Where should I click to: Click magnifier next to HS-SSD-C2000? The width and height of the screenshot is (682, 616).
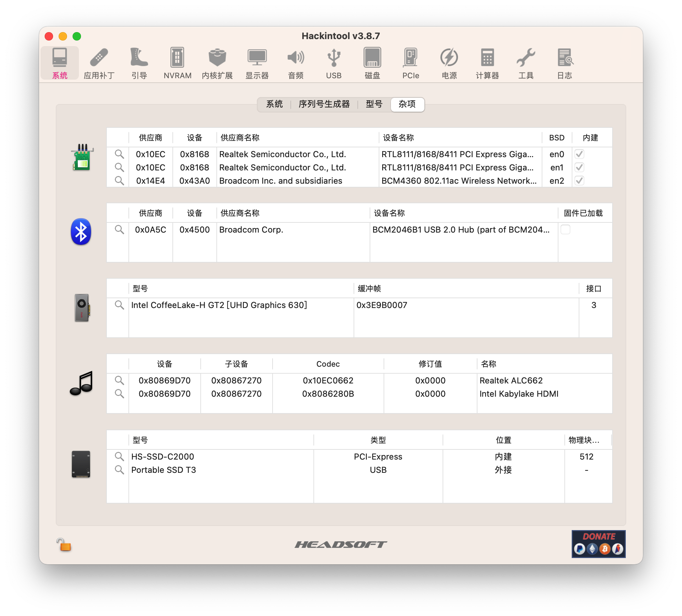point(119,456)
